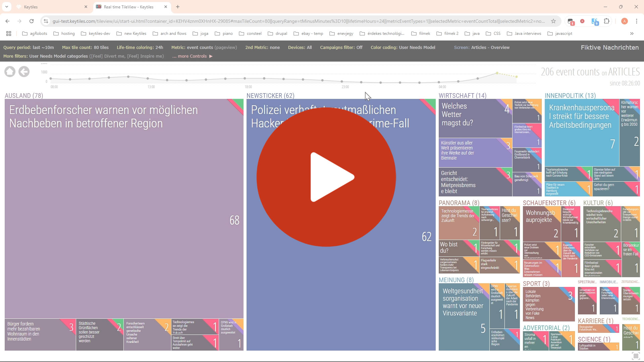Open the tab search chevron in Chrome

[x=6, y=7]
